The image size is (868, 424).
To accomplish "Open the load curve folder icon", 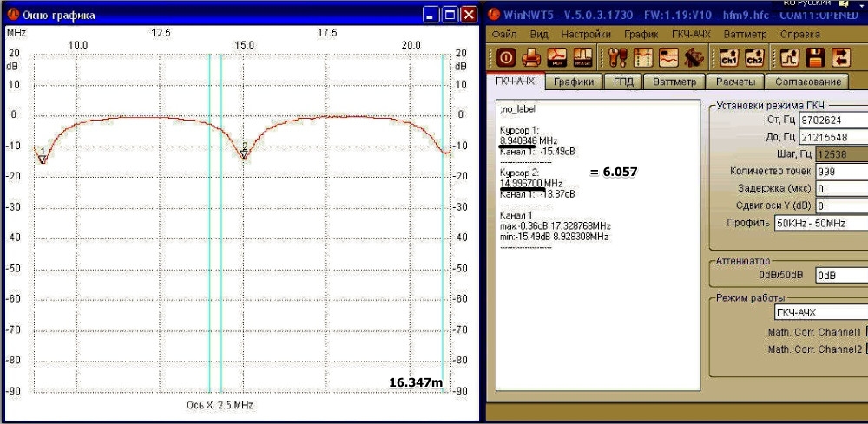I will (789, 57).
